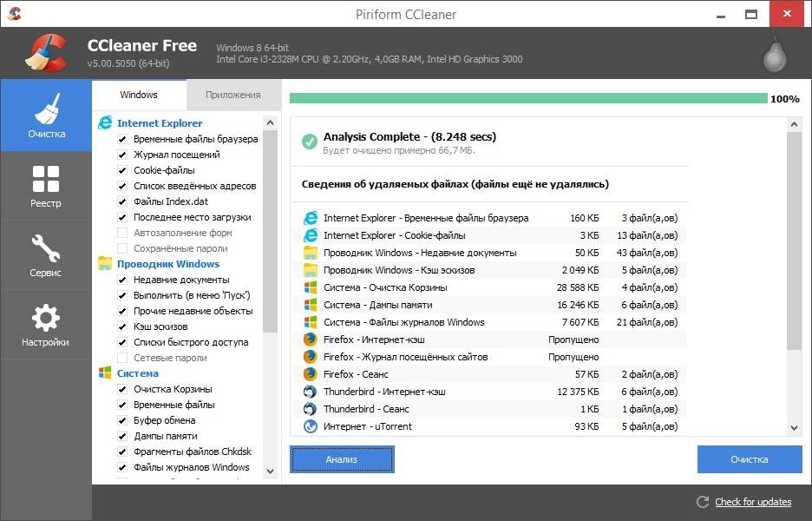Switch to the Приложения tab
The image size is (812, 521).
click(x=233, y=95)
